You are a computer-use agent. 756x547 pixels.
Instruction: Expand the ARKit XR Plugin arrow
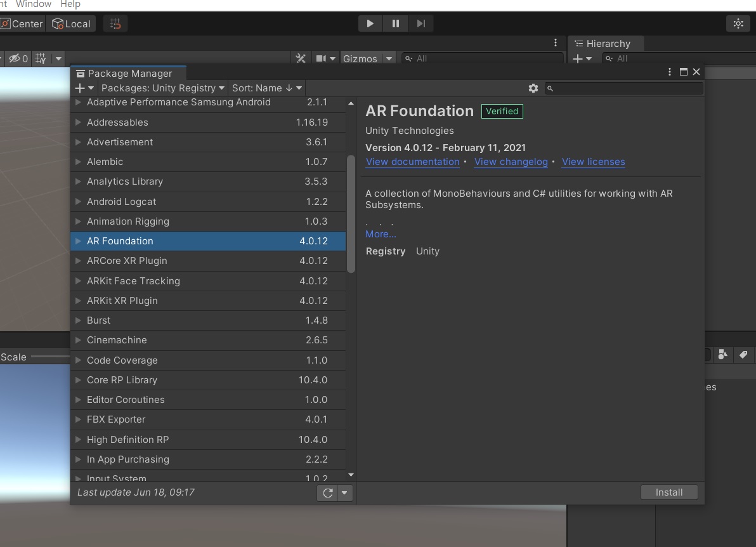point(78,301)
